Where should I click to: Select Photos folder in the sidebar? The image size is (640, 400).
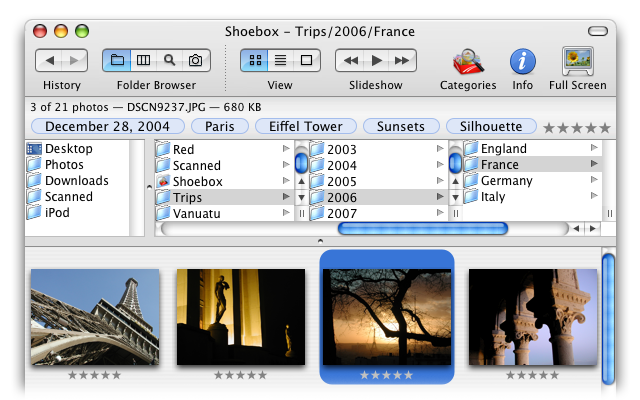pyautogui.click(x=64, y=164)
